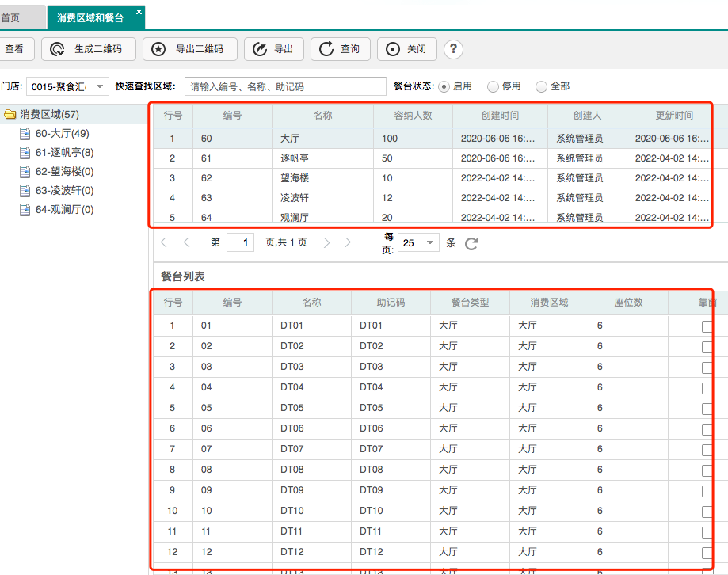Go to next page arrow in pagination
Screen dimensions: 728x575
326,243
